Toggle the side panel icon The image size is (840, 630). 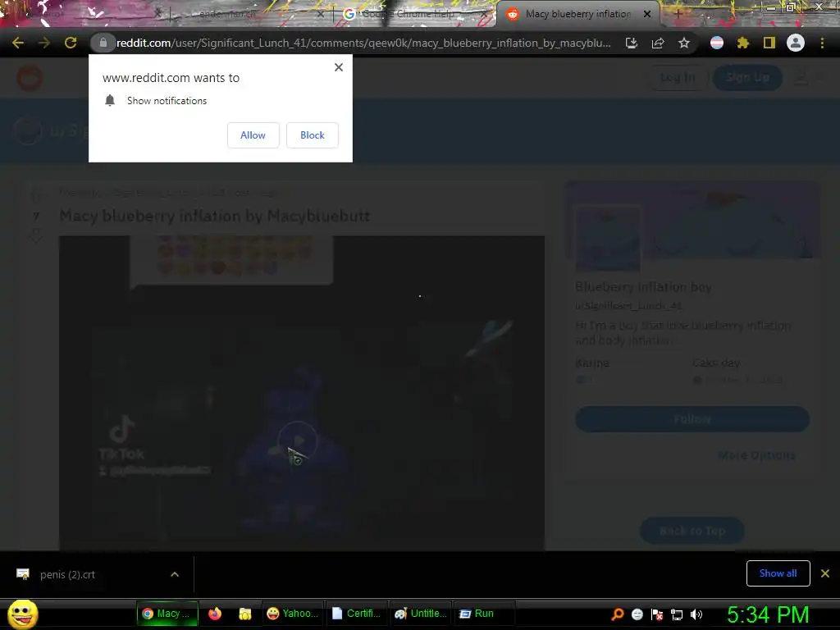pos(769,43)
